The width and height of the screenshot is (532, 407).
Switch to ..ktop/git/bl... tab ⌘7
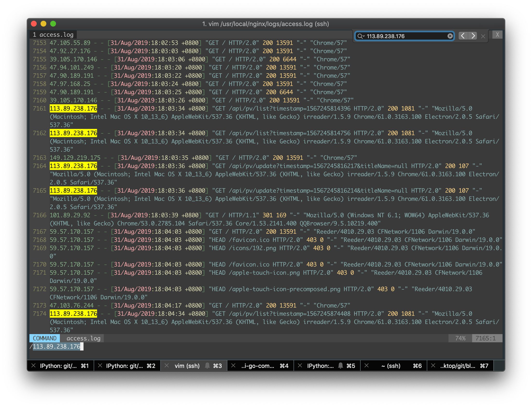coord(461,366)
